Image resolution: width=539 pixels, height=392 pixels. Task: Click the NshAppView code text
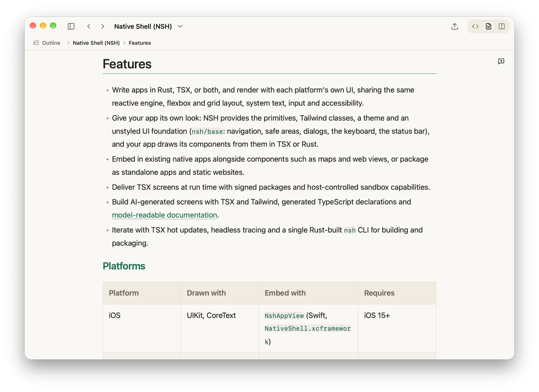point(284,315)
